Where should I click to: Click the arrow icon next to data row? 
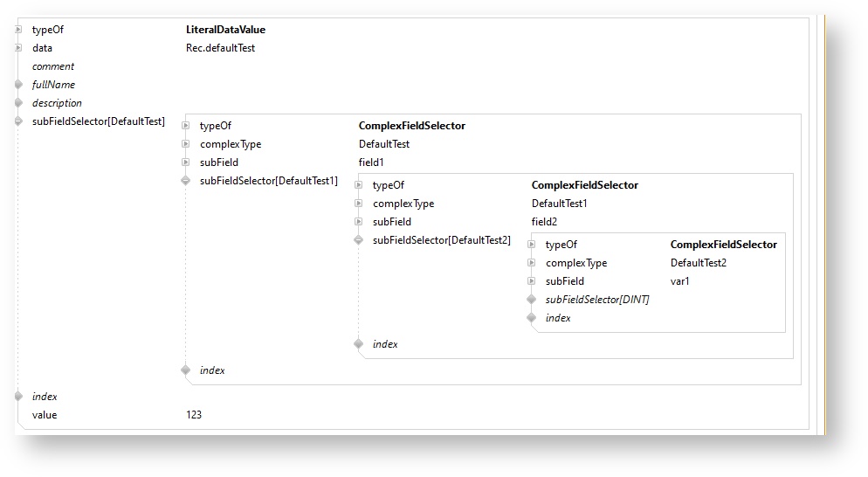click(18, 48)
